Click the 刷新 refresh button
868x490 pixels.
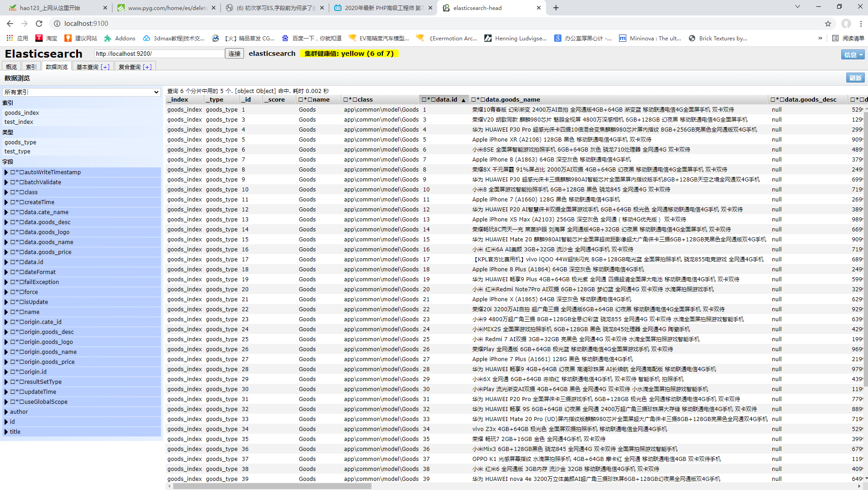point(855,78)
